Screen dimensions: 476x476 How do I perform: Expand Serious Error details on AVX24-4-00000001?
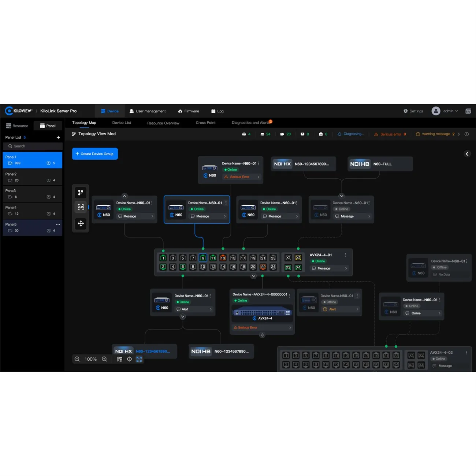(x=262, y=327)
